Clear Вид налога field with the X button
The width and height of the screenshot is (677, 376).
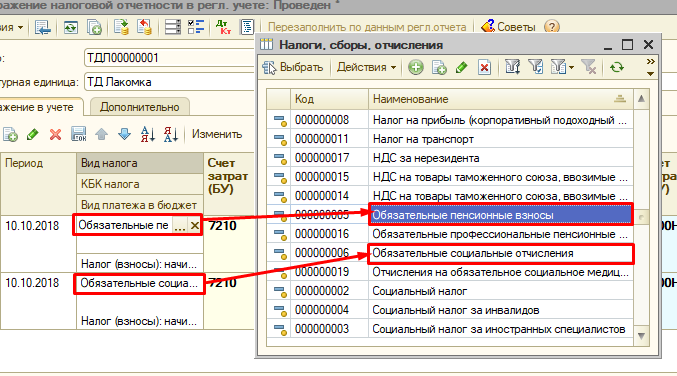[195, 225]
